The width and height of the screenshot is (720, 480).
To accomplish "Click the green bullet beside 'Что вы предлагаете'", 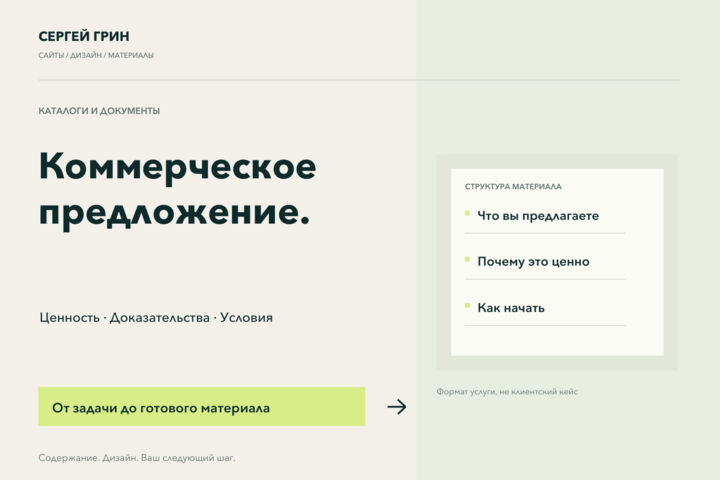I will tap(467, 213).
